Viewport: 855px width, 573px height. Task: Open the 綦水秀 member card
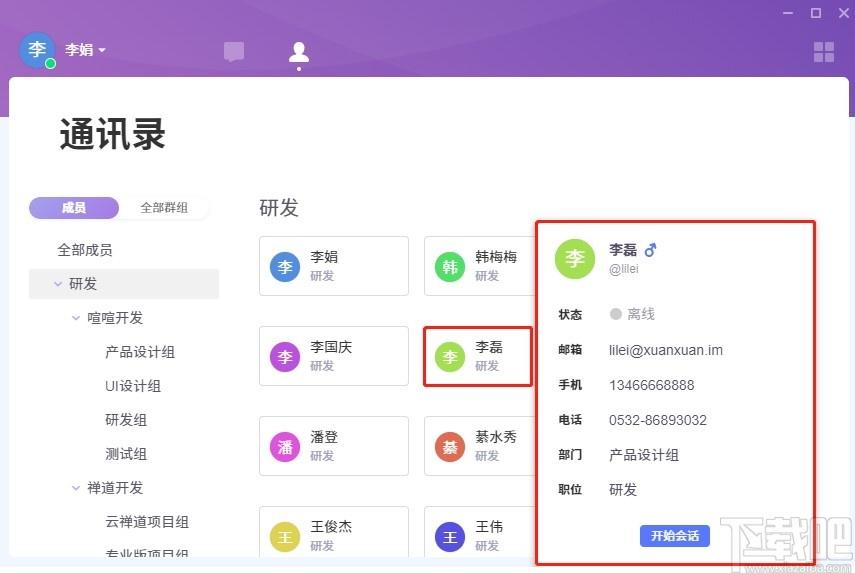pos(479,446)
